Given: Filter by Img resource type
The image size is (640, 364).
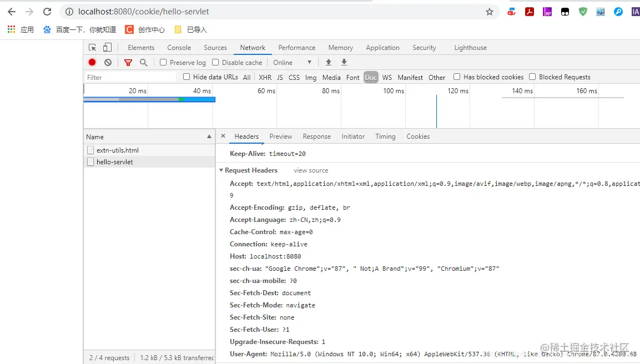Looking at the screenshot, I should pos(311,77).
